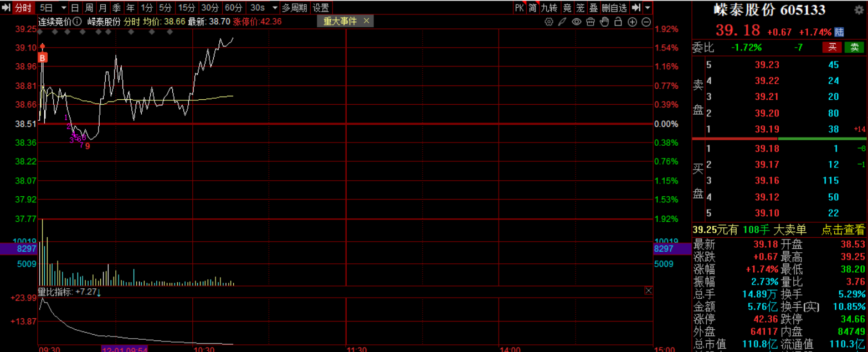Click the left collapse arrow icon beside 分时

click(x=7, y=8)
